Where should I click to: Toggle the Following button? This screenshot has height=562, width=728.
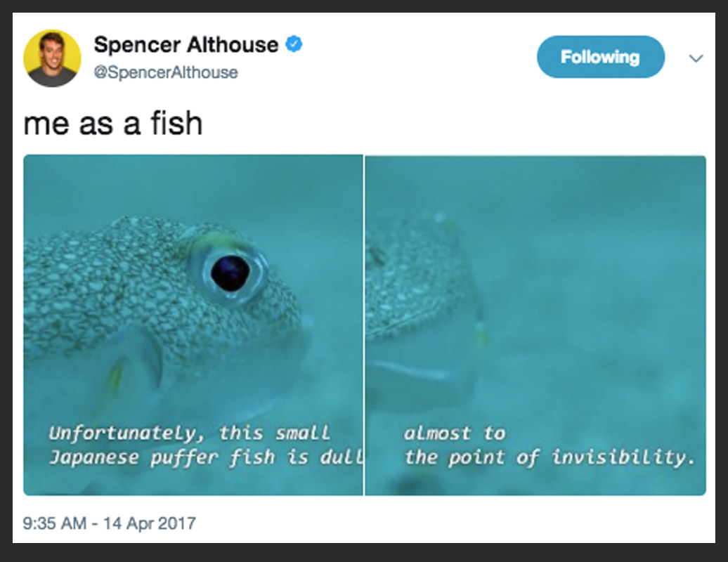[600, 57]
